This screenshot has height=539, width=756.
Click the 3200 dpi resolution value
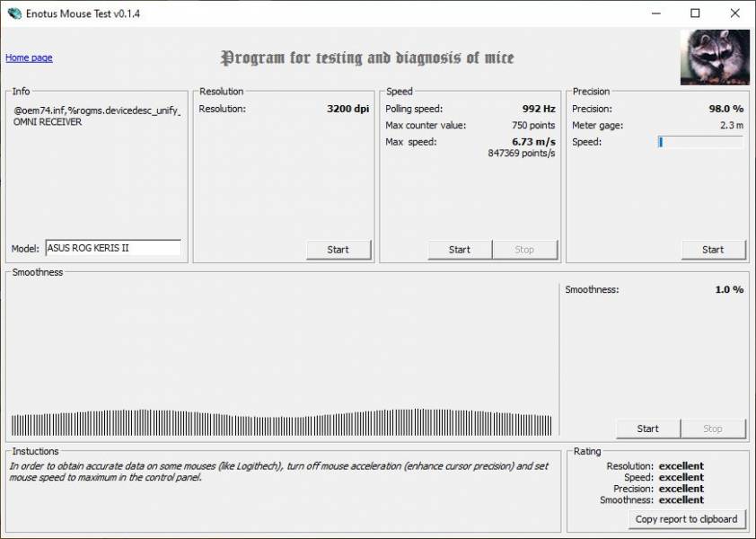tap(347, 109)
